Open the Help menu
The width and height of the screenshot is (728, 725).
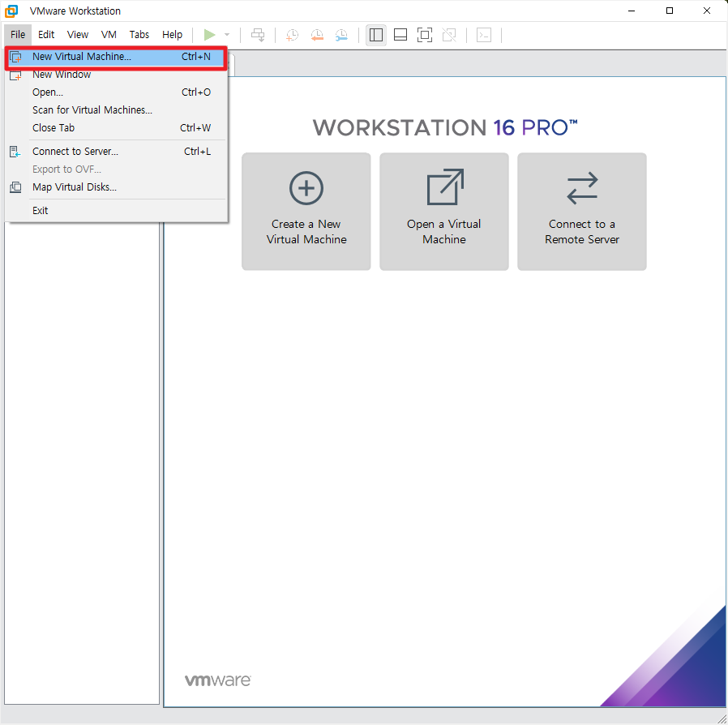[x=172, y=35]
